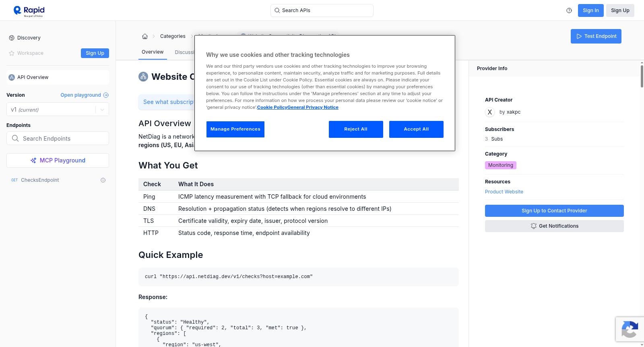
Task: Click the Test Endpoint button
Action: pyautogui.click(x=596, y=36)
